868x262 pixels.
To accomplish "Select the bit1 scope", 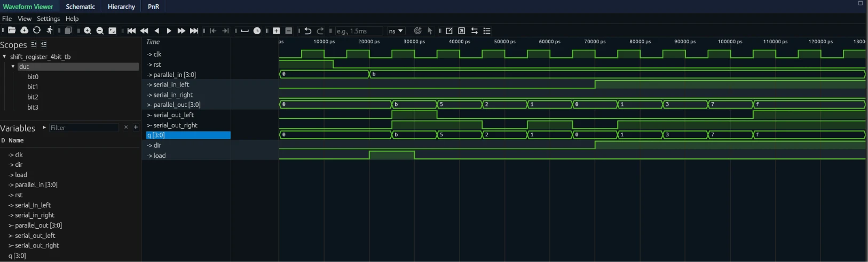I will (x=33, y=87).
